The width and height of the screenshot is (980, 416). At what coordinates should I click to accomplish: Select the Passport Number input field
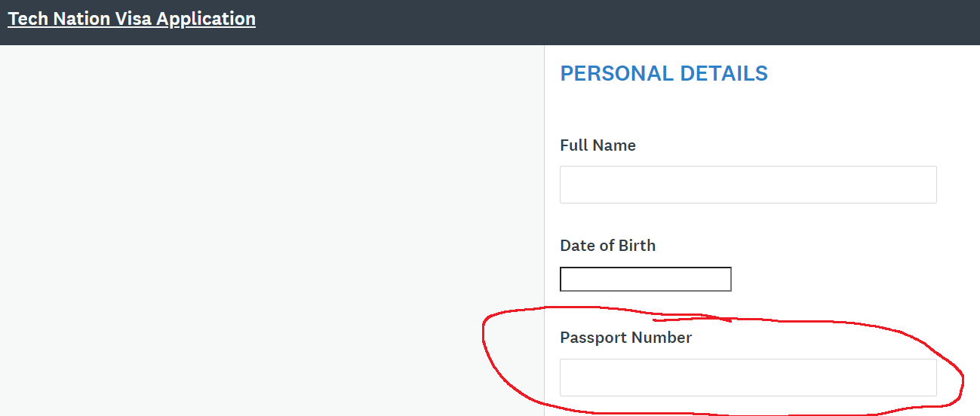coord(748,378)
